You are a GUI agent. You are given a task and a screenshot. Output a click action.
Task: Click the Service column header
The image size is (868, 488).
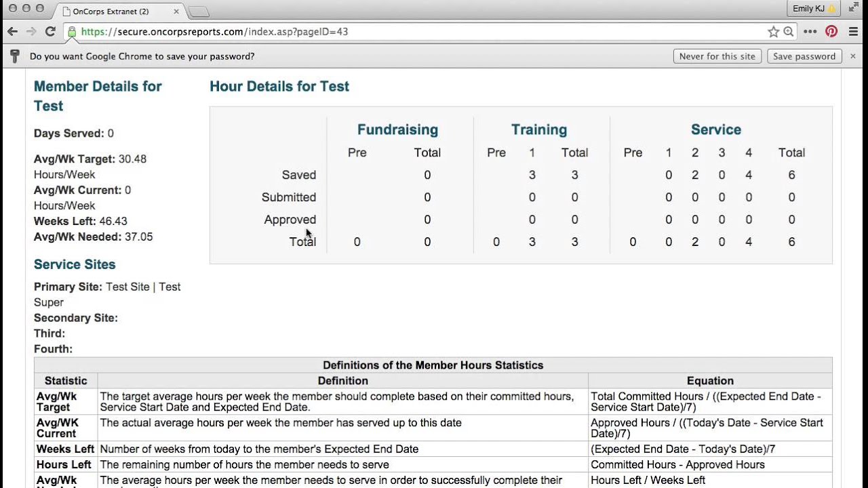tap(716, 129)
